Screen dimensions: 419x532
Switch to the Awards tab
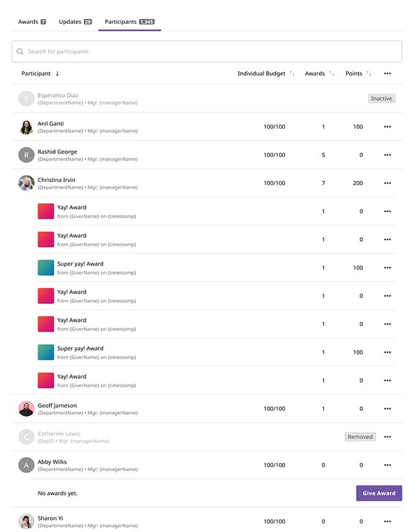click(x=32, y=22)
